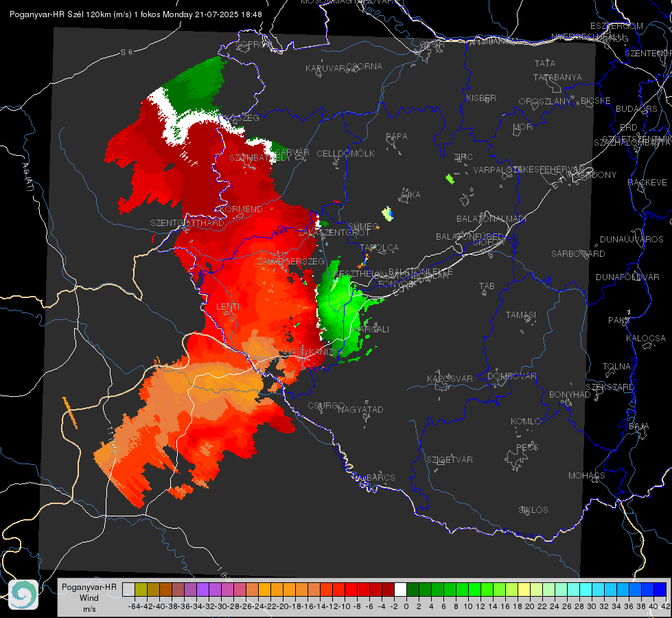Click the LENTI town label
Image resolution: width=672 pixels, height=618 pixels.
pyautogui.click(x=228, y=307)
